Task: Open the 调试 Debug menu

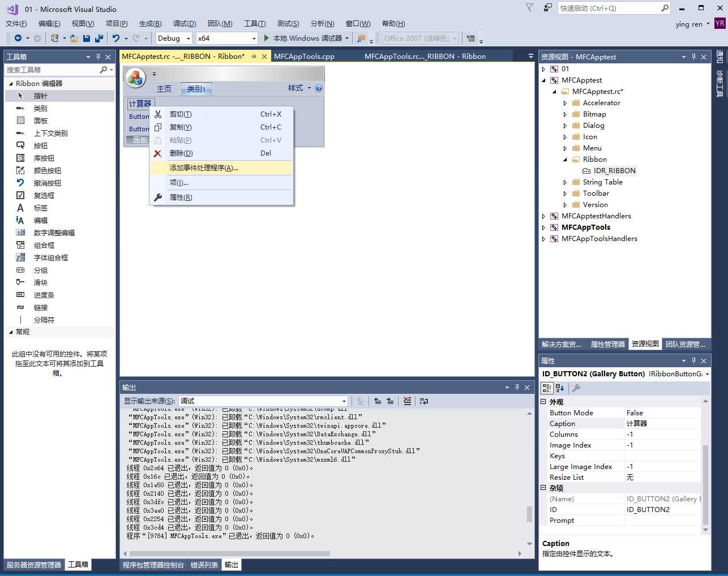Action: point(185,23)
